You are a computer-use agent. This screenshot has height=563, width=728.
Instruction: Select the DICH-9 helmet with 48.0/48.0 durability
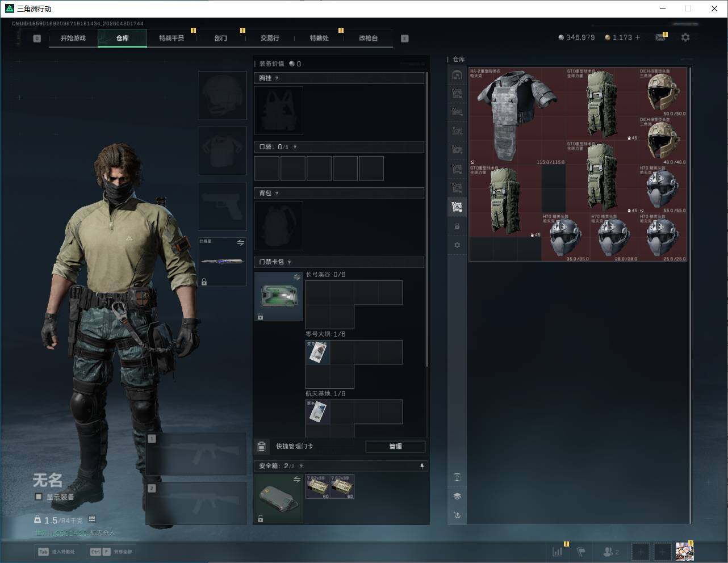663,141
